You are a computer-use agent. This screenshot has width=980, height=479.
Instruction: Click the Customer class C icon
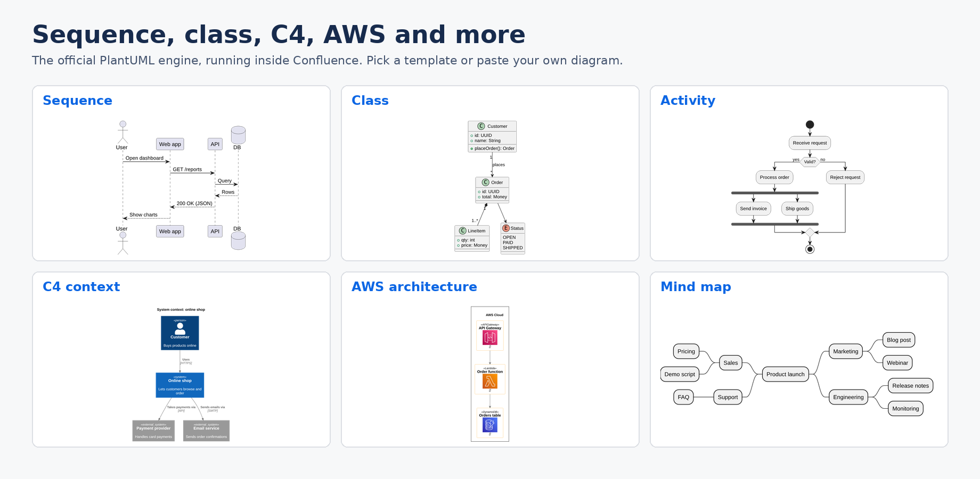coord(481,126)
